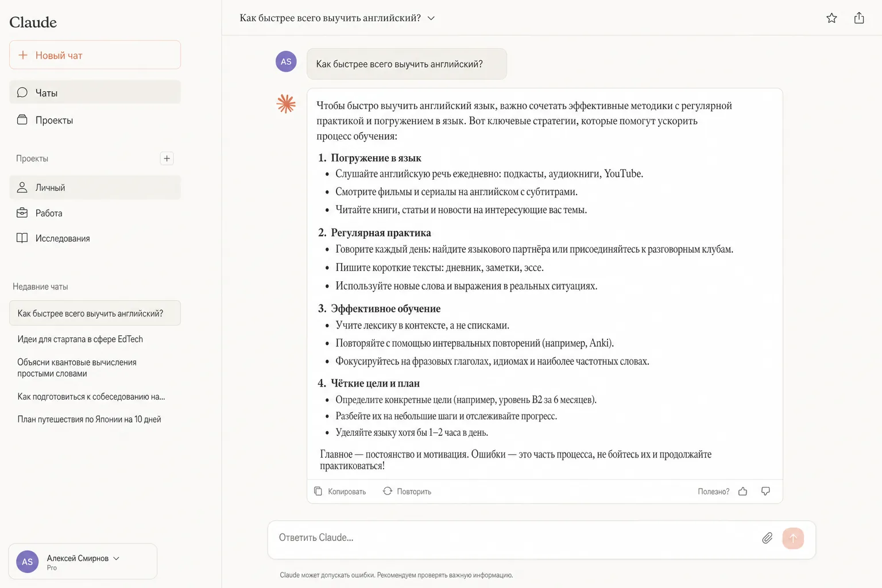
Task: Click the thumbs down feedback icon
Action: pos(765,492)
